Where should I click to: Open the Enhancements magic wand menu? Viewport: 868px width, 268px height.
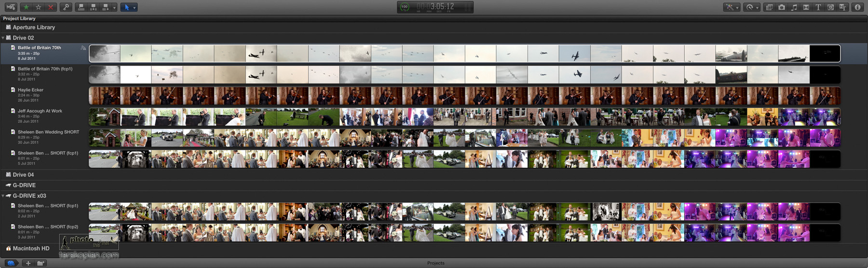(x=731, y=7)
